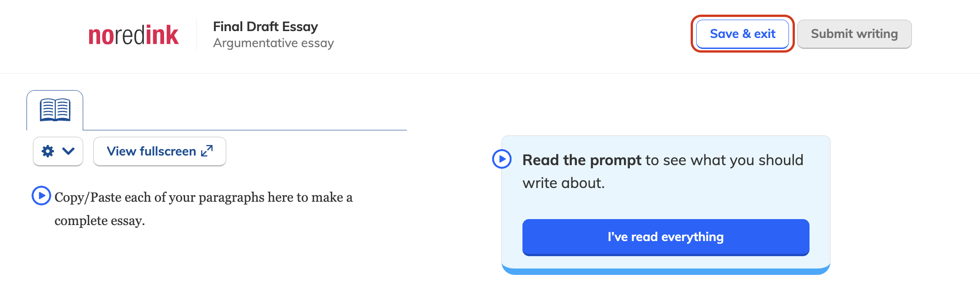Click the NoRedInk logo
Viewport: 980px width, 290px height.
coord(134,34)
